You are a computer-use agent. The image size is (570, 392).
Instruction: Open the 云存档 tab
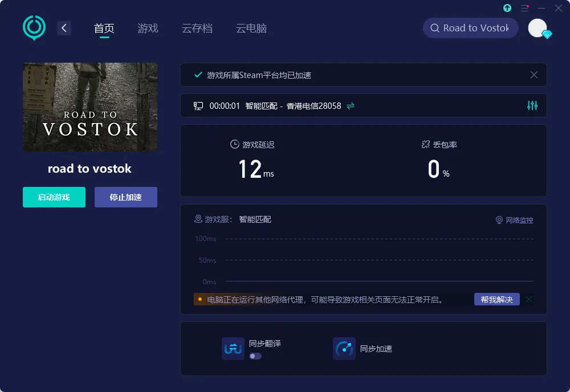[197, 27]
